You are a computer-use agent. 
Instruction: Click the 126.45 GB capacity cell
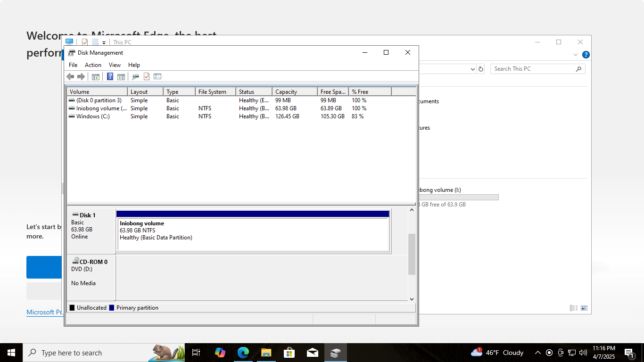[x=287, y=116]
